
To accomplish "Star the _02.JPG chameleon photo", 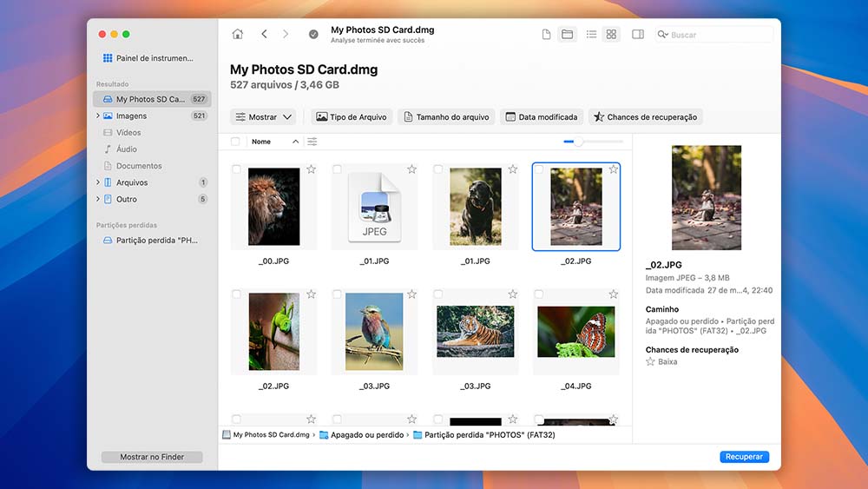I will pyautogui.click(x=311, y=294).
